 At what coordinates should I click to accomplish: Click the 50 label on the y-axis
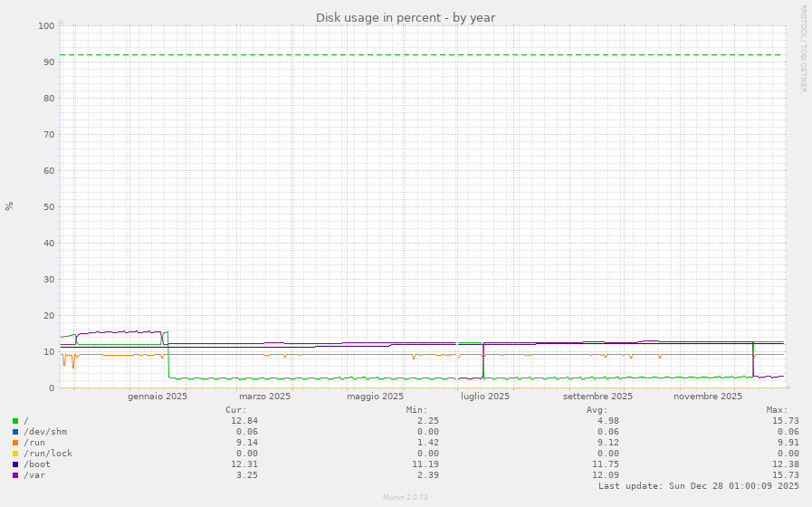point(49,206)
